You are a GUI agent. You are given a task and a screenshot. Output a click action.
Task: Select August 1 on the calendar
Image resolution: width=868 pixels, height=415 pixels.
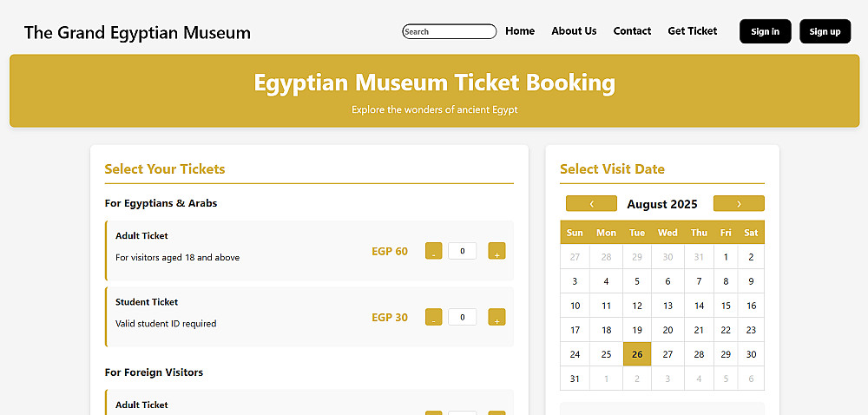726,257
